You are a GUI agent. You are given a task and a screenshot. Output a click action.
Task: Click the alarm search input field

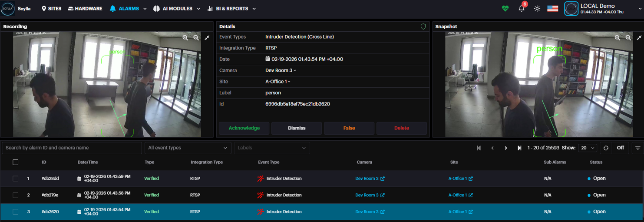pos(72,148)
